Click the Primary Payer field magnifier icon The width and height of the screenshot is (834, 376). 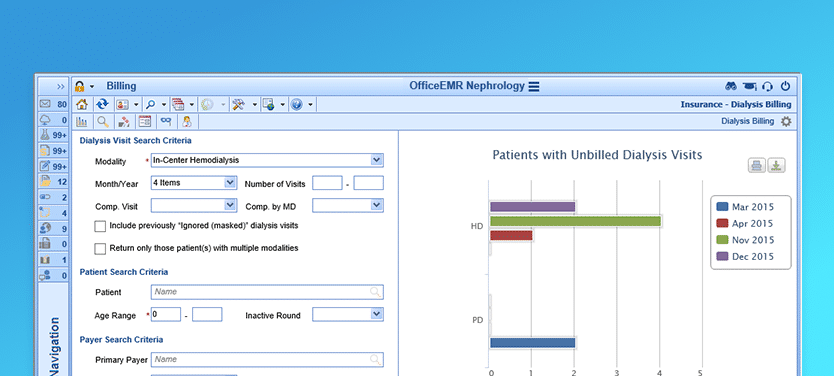[x=376, y=360]
